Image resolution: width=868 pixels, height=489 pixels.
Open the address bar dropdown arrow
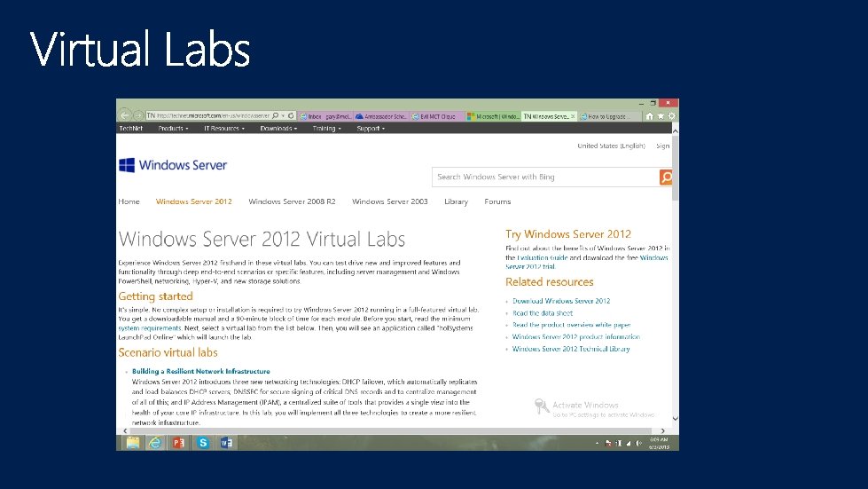tap(283, 115)
